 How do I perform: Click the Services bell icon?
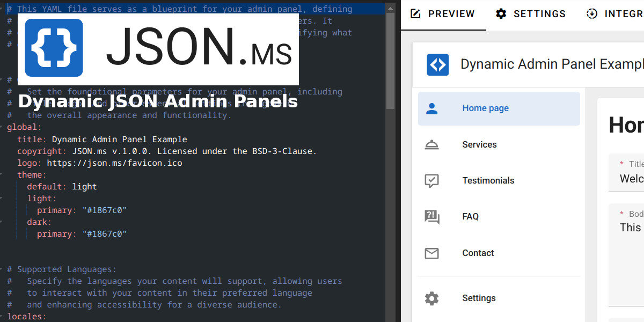pos(431,145)
